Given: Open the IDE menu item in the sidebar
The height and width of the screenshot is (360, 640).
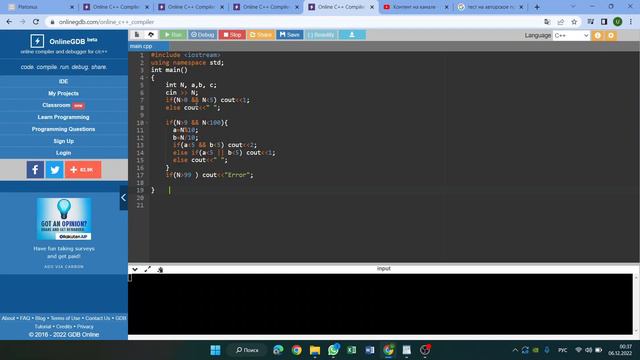Looking at the screenshot, I should click(63, 81).
